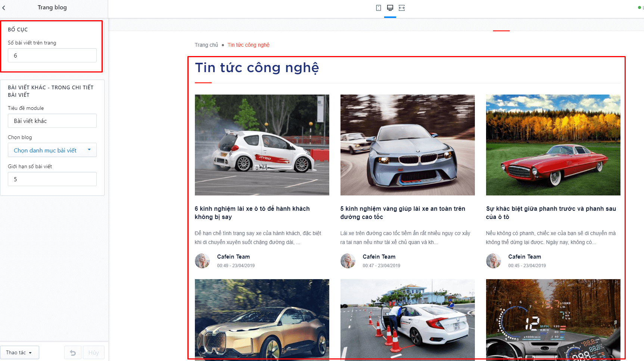Image resolution: width=644 pixels, height=361 pixels.
Task: Click the '00:45 - 23/04/2019' timestamp
Action: point(527,266)
